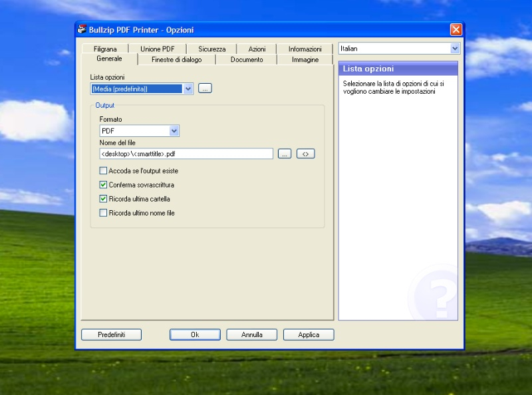The image size is (532, 395).
Task: Click the Bullzip printer icon in title bar
Action: (x=82, y=29)
